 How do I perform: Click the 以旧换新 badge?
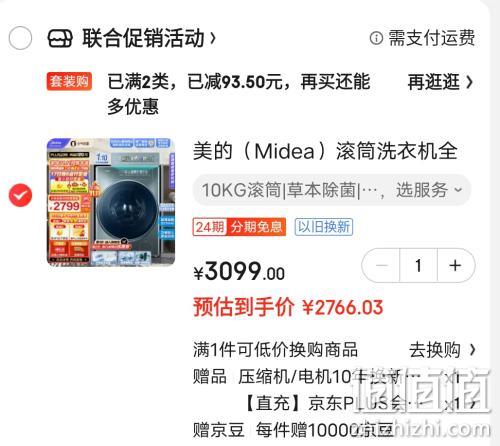(x=324, y=227)
